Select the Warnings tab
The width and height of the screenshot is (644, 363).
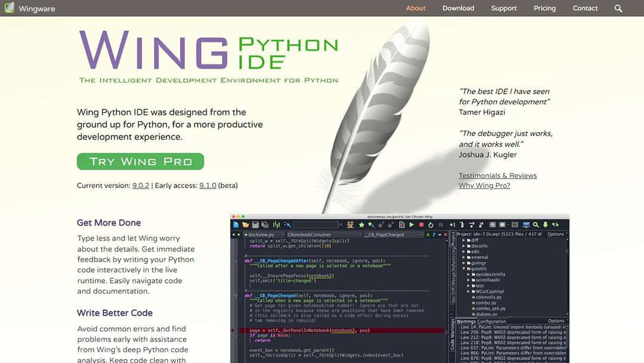[466, 321]
